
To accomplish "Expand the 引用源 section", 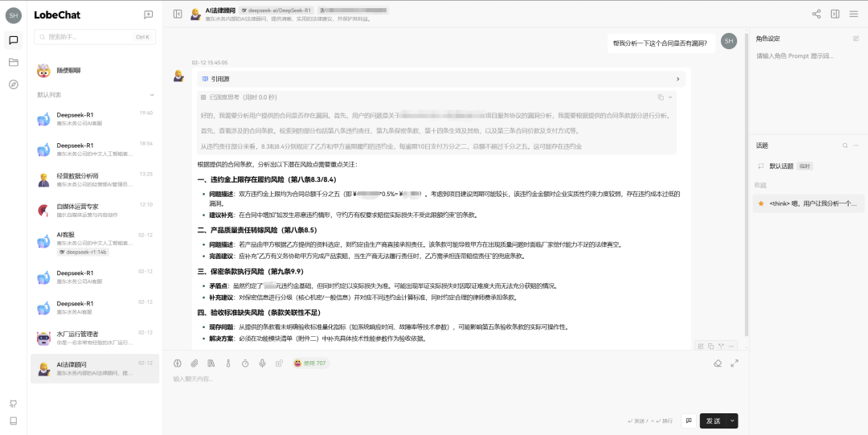I will (x=678, y=79).
